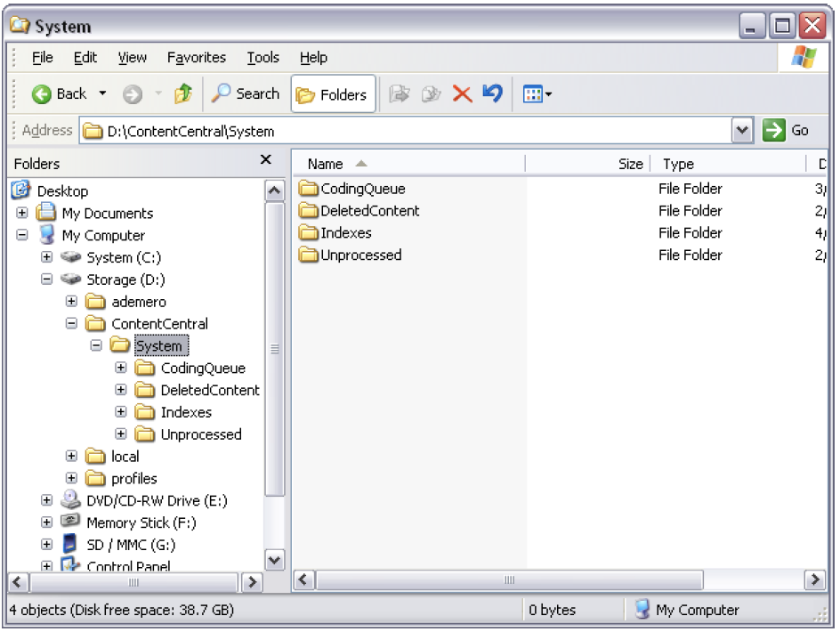Click the Copy To toolbar icon

point(432,93)
